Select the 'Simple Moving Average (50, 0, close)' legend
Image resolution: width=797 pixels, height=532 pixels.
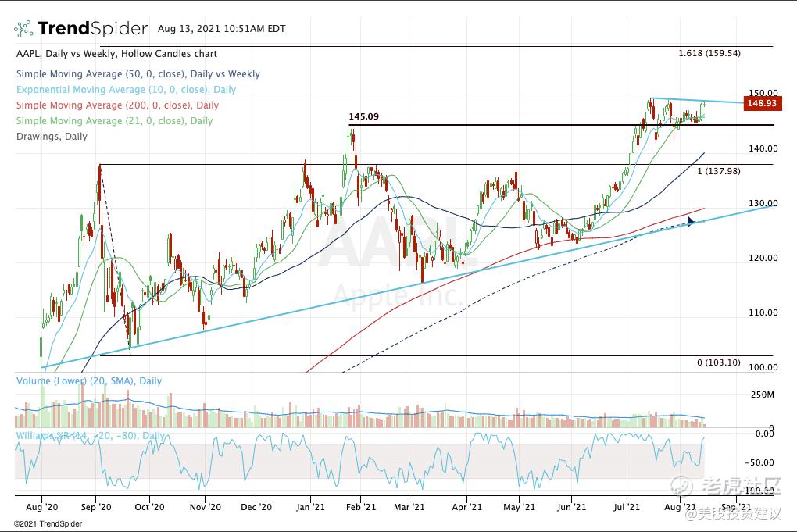(138, 74)
